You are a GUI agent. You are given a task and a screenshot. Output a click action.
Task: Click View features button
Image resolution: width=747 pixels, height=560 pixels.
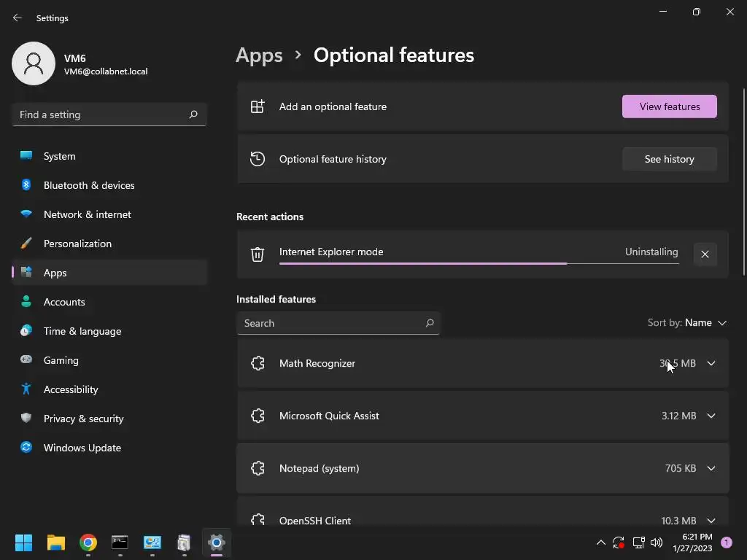click(x=670, y=106)
